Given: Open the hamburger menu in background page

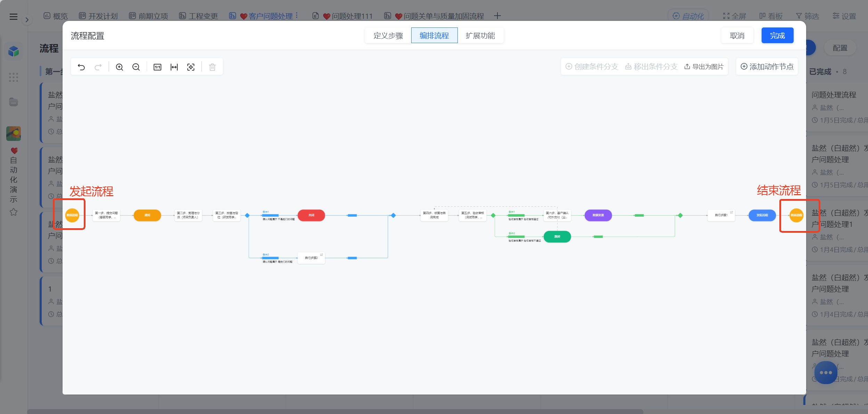Looking at the screenshot, I should point(14,16).
